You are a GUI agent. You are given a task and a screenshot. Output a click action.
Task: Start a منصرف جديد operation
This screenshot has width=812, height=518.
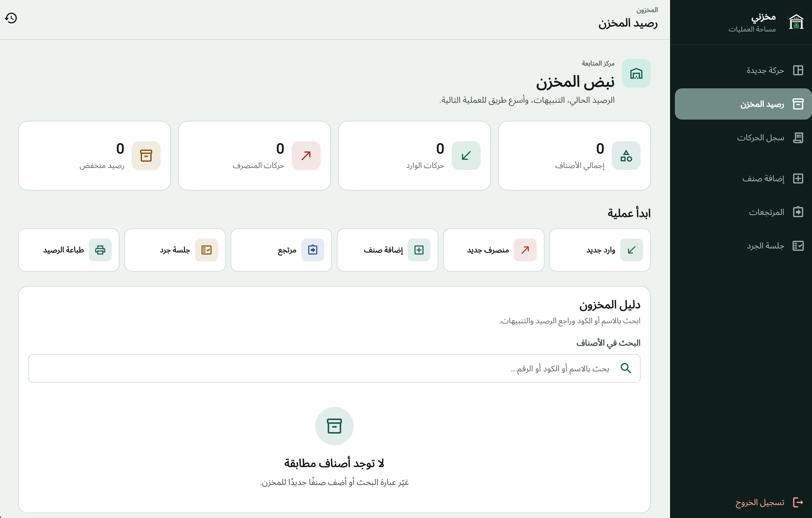493,250
